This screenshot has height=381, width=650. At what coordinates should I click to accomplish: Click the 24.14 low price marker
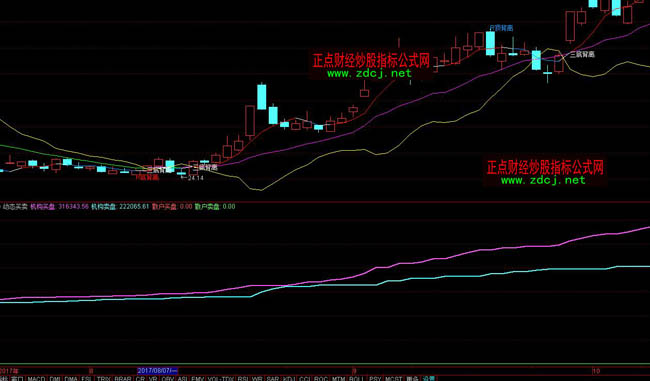[x=195, y=178]
